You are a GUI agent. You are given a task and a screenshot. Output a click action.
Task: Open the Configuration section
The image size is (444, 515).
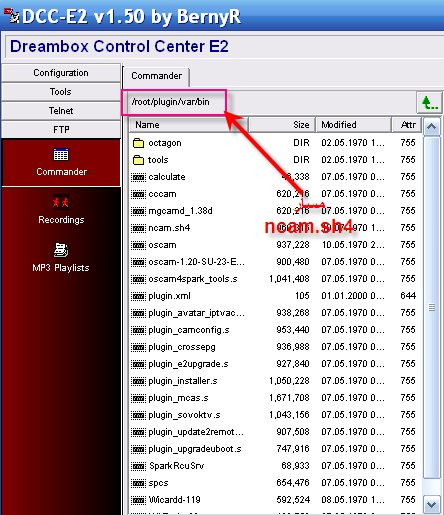pyautogui.click(x=61, y=73)
